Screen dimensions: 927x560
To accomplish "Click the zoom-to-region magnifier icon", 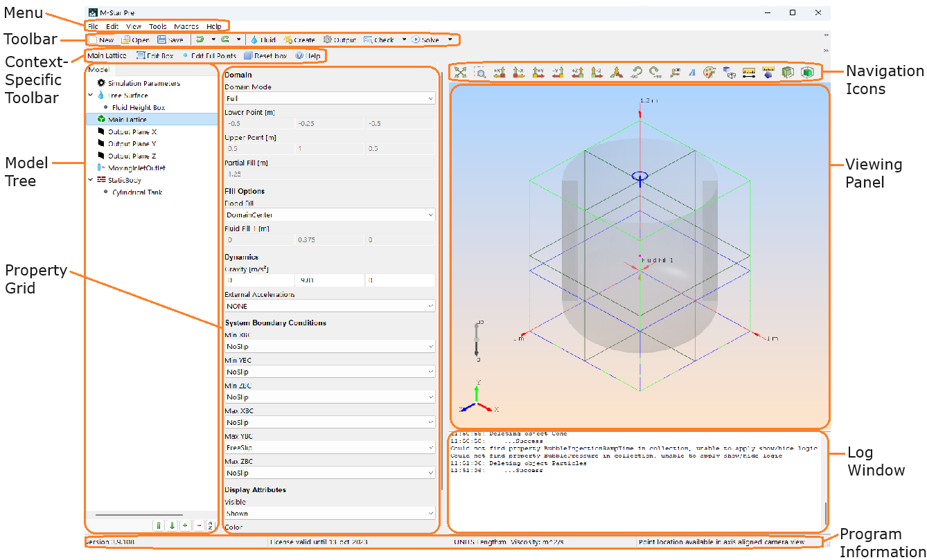I will point(479,72).
